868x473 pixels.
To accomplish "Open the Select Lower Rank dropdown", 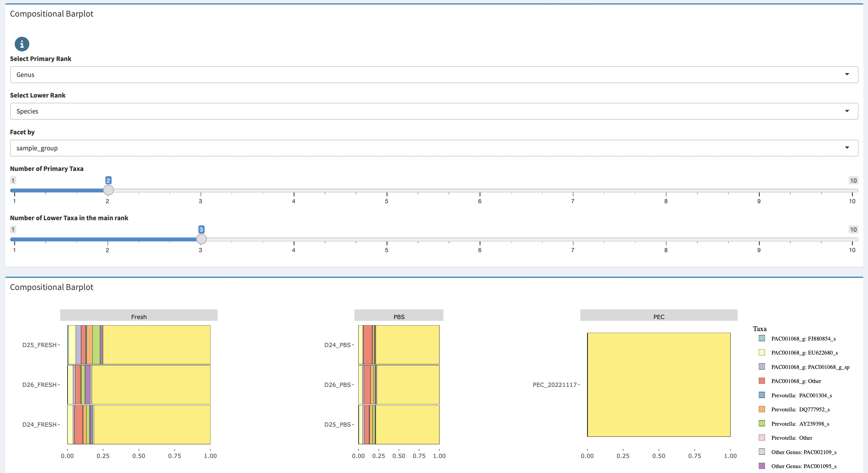I will (434, 111).
